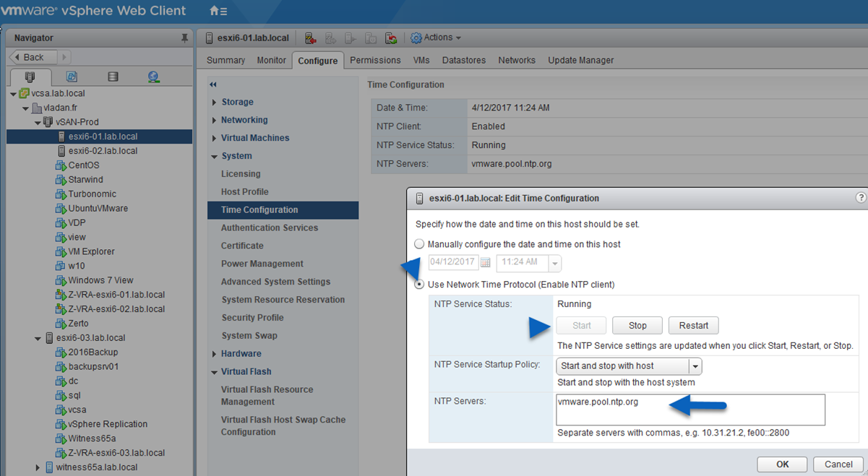Click the w10 VM icon
The image size is (868, 476).
click(61, 266)
